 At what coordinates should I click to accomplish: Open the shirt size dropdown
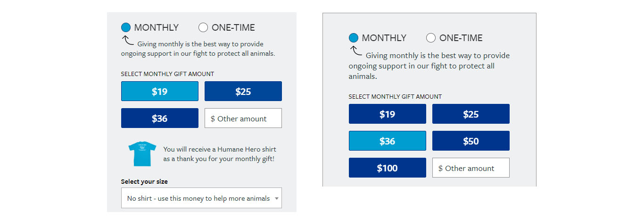click(201, 198)
